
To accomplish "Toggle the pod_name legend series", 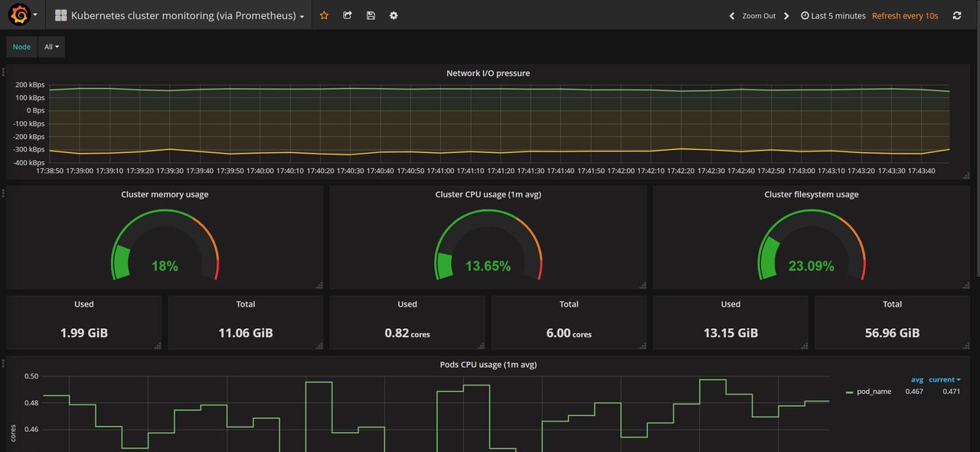I will 873,392.
